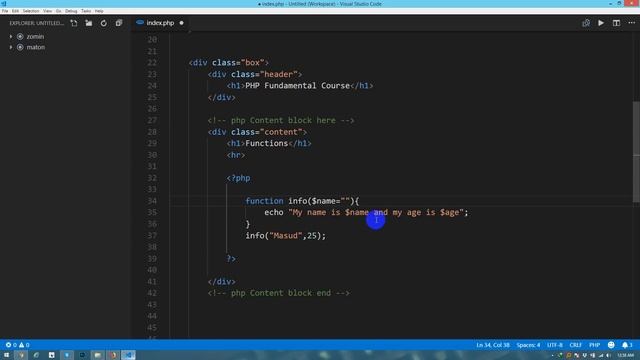Click the unsaved dot on index.php tab
The width and height of the screenshot is (640, 360).
182,23
